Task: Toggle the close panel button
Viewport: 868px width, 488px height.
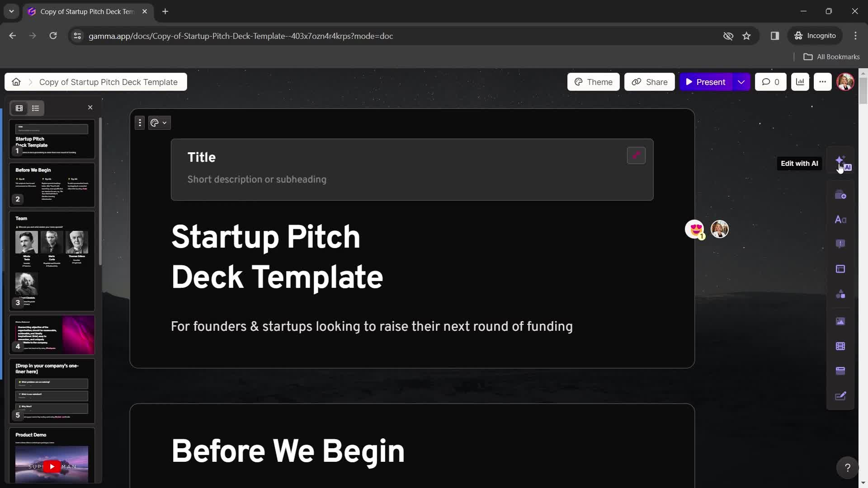Action: (x=90, y=107)
